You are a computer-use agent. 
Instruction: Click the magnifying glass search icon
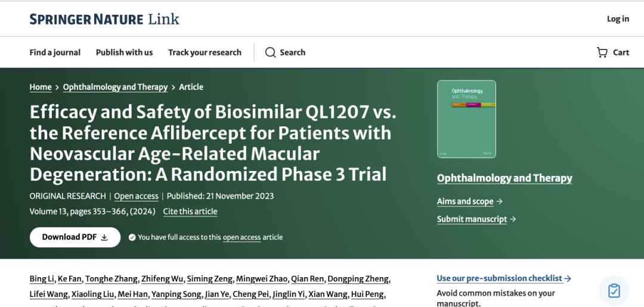pos(270,52)
